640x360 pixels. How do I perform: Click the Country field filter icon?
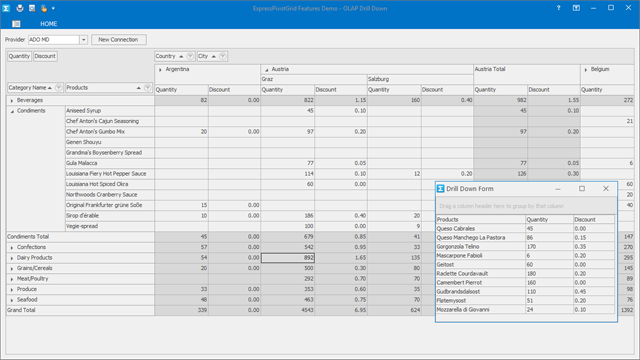click(x=190, y=56)
